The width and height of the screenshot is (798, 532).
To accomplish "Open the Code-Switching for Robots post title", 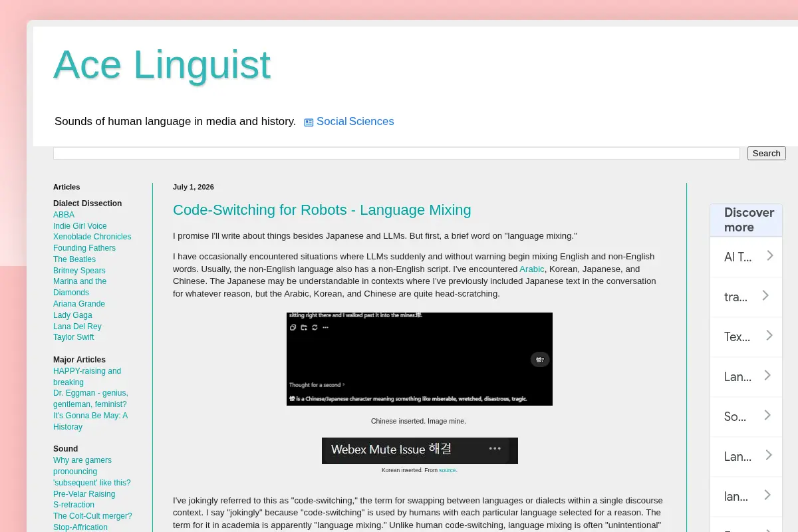I will tap(322, 210).
